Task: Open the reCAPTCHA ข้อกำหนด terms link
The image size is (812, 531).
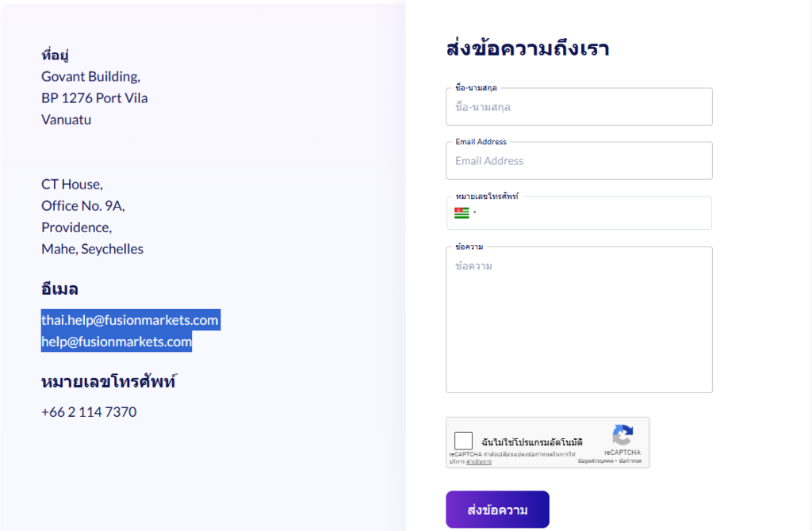Action: click(630, 460)
